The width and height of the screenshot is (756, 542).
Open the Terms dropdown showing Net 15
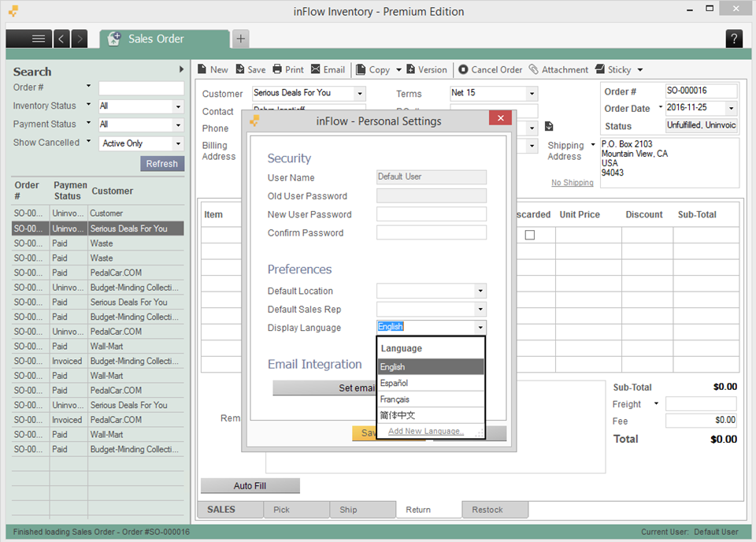click(532, 94)
